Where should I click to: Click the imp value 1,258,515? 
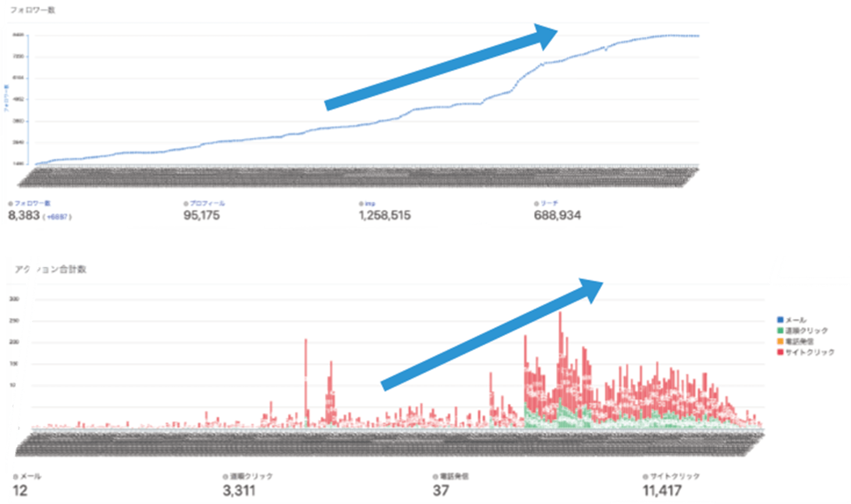(x=385, y=215)
